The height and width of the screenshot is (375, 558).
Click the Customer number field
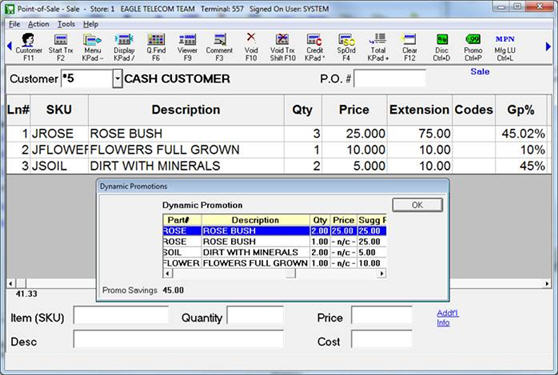pyautogui.click(x=87, y=79)
